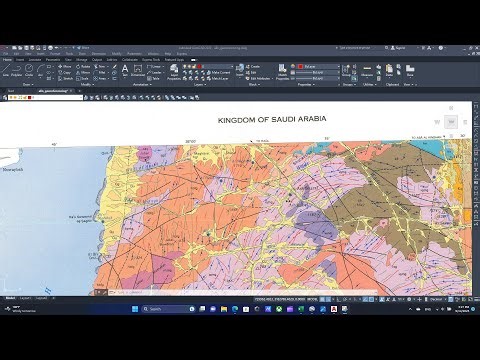Click the Scale tool
This screenshot has height=360, width=480.
click(82, 78)
